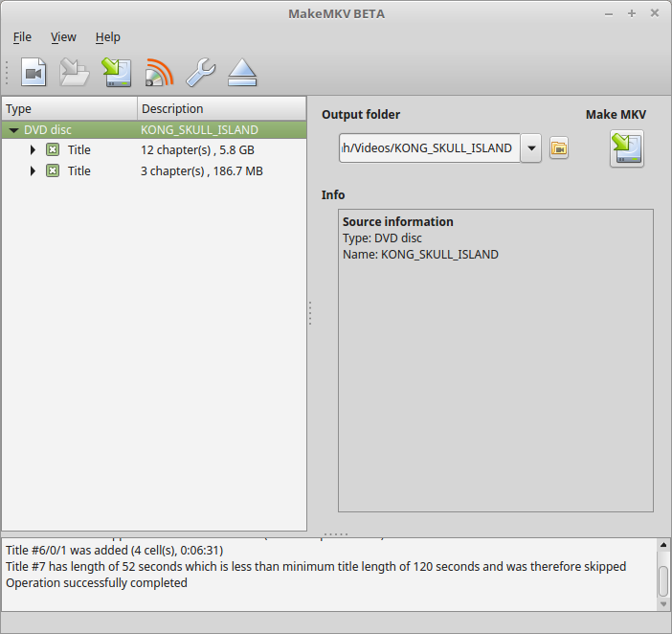The height and width of the screenshot is (634, 672).
Task: Close the MakeMKV window
Action: (x=655, y=13)
